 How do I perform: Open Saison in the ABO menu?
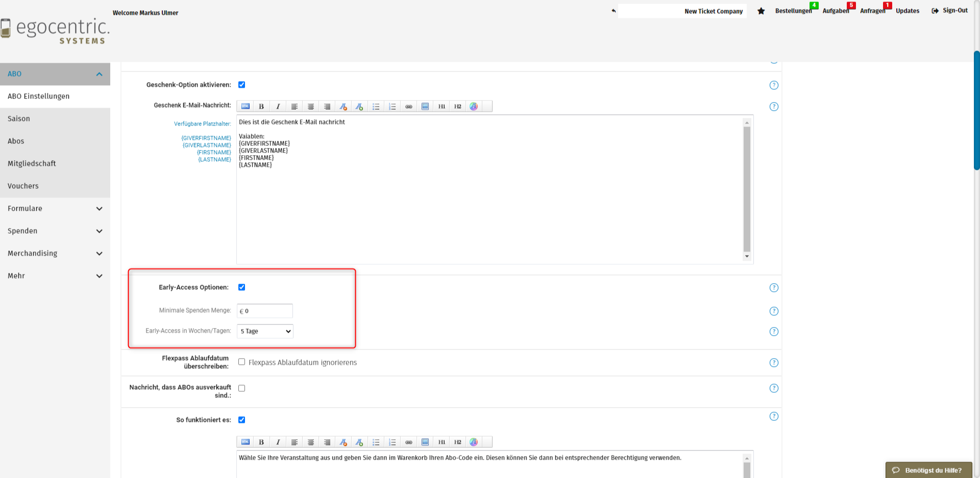coord(19,119)
